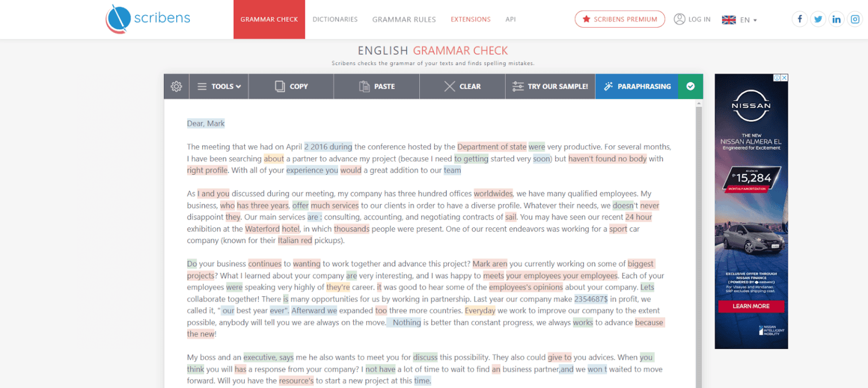Open Scribens LinkedIn page icon
The image size is (868, 388).
(836, 19)
